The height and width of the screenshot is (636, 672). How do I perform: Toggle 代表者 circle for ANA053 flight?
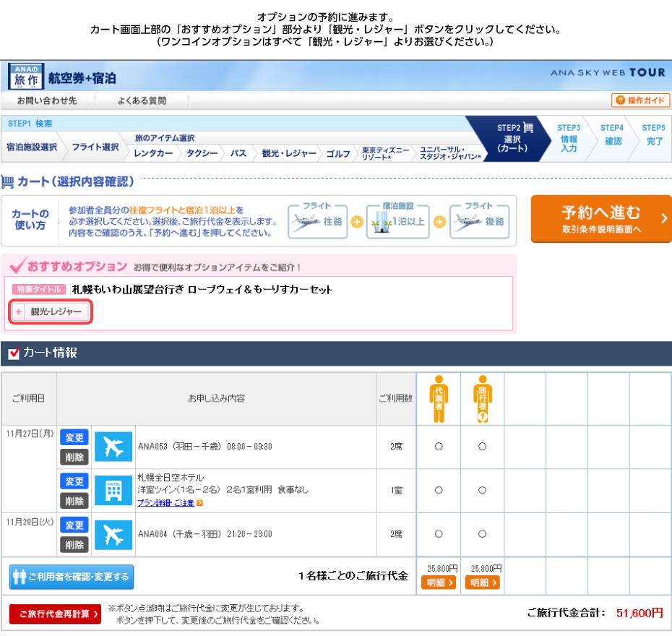(439, 447)
